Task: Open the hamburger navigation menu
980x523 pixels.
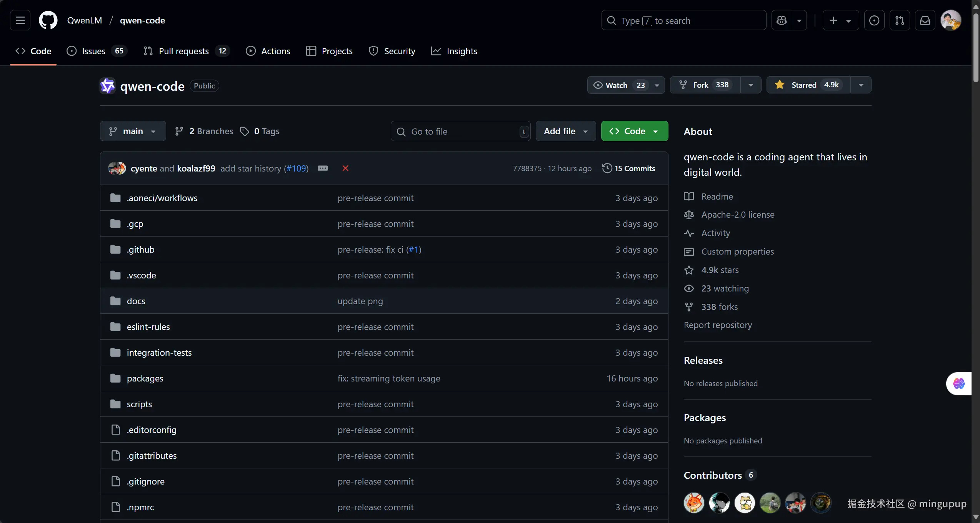Action: click(20, 20)
